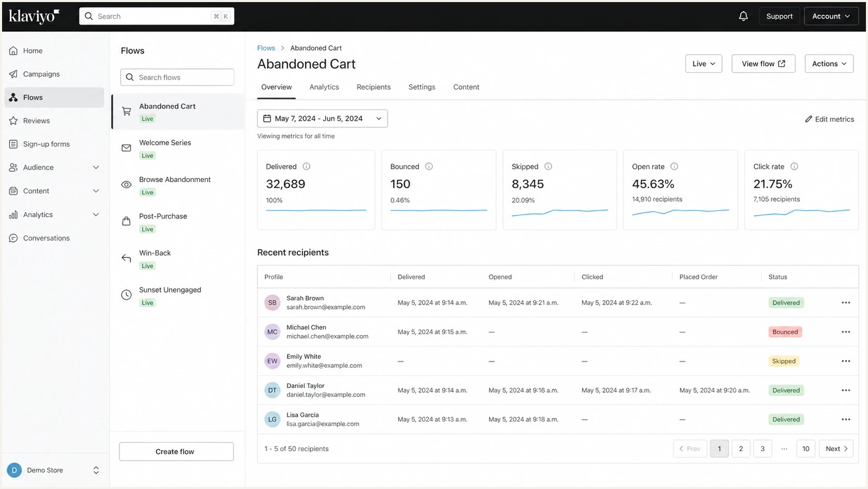Image resolution: width=868 pixels, height=489 pixels.
Task: Open row options for Sarah Brown
Action: pos(846,302)
